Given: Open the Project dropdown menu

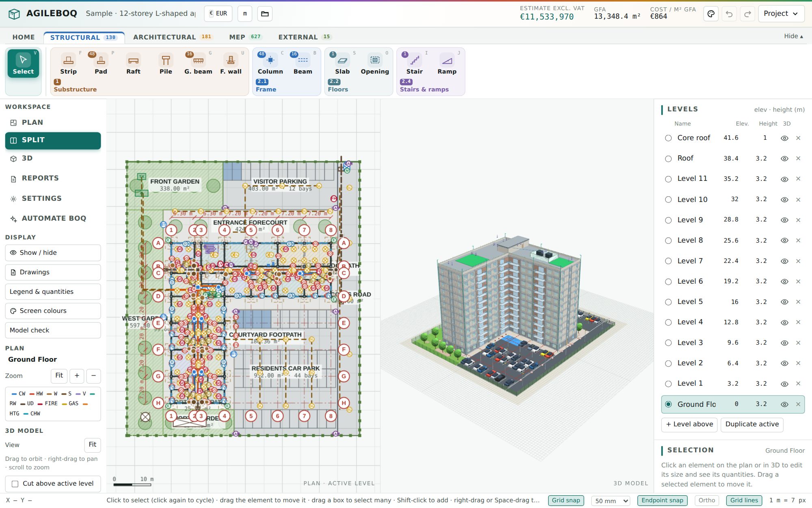Looking at the screenshot, I should 781,14.
